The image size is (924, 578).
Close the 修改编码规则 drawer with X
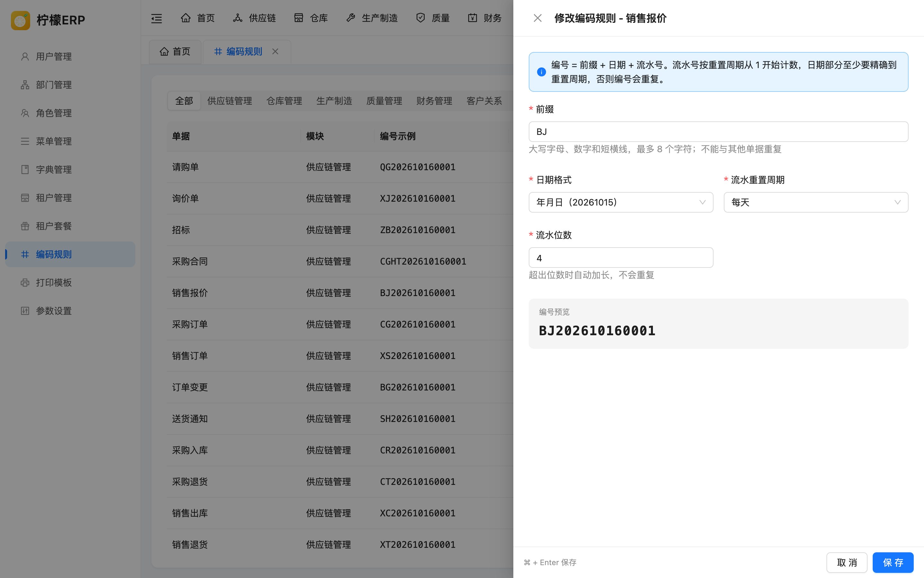(538, 18)
